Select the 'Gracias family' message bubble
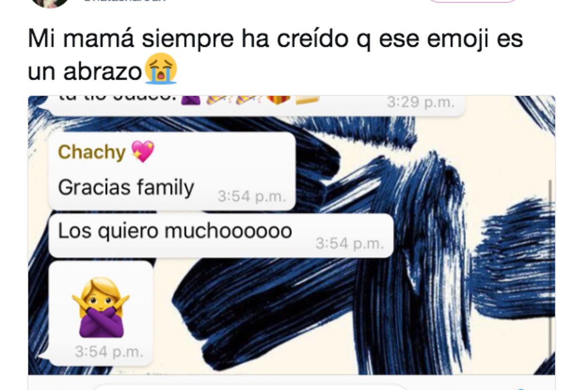Image resolution: width=588 pixels, height=390 pixels. pyautogui.click(x=172, y=171)
